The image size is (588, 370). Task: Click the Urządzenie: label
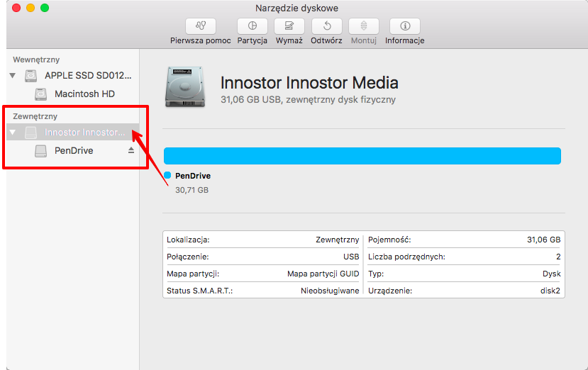pyautogui.click(x=390, y=291)
